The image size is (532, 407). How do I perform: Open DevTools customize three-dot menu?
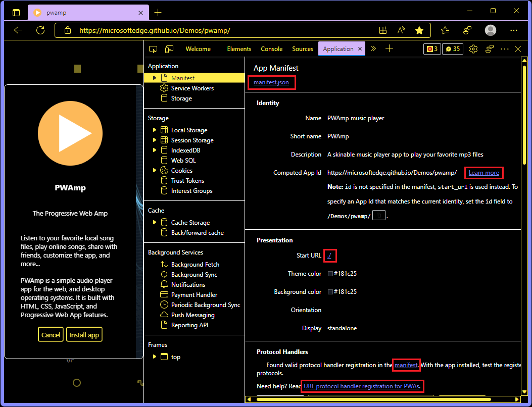pyautogui.click(x=505, y=49)
